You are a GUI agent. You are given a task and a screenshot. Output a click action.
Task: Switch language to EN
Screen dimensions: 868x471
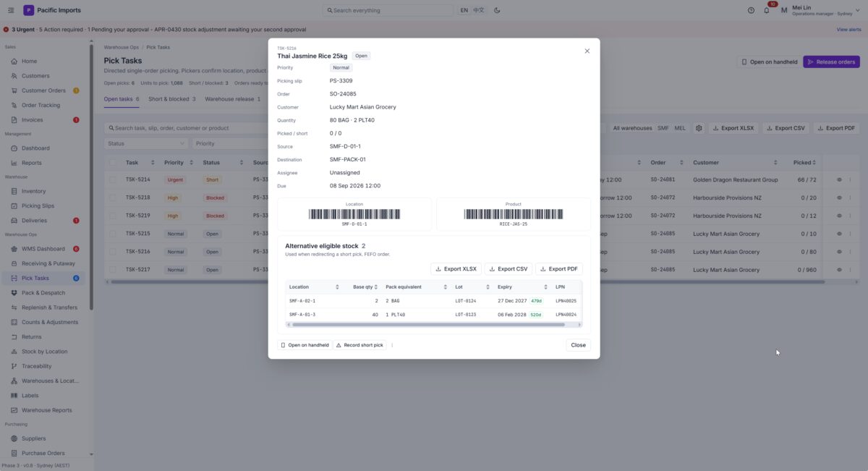pyautogui.click(x=464, y=10)
